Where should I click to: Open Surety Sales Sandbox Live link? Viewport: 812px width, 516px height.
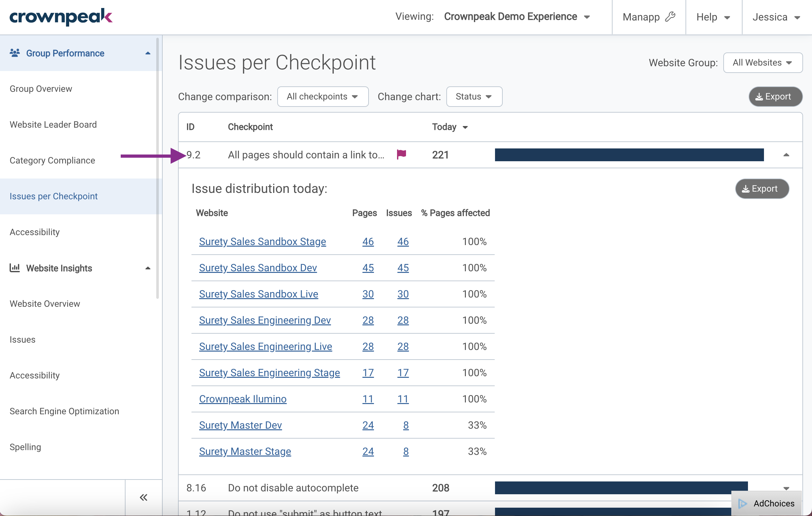(259, 294)
